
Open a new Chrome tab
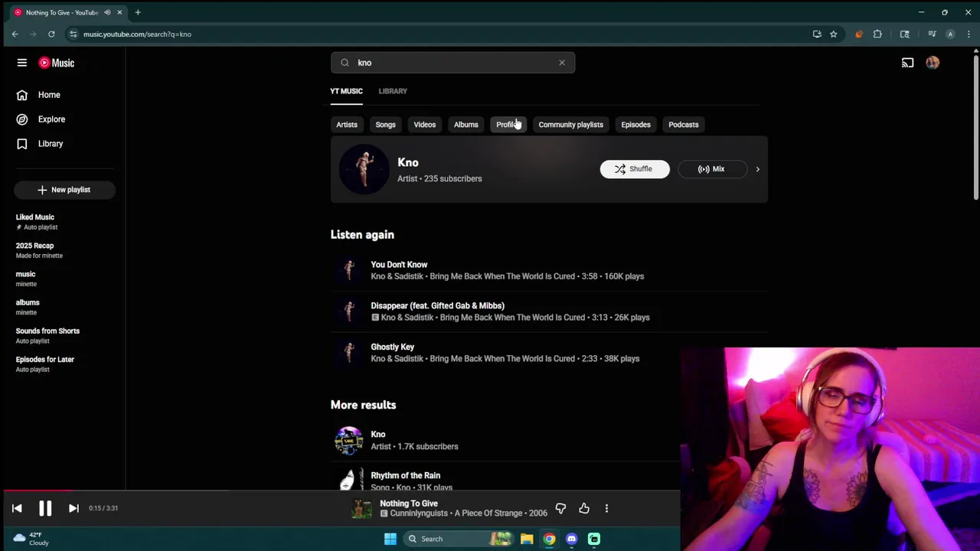pos(138,12)
